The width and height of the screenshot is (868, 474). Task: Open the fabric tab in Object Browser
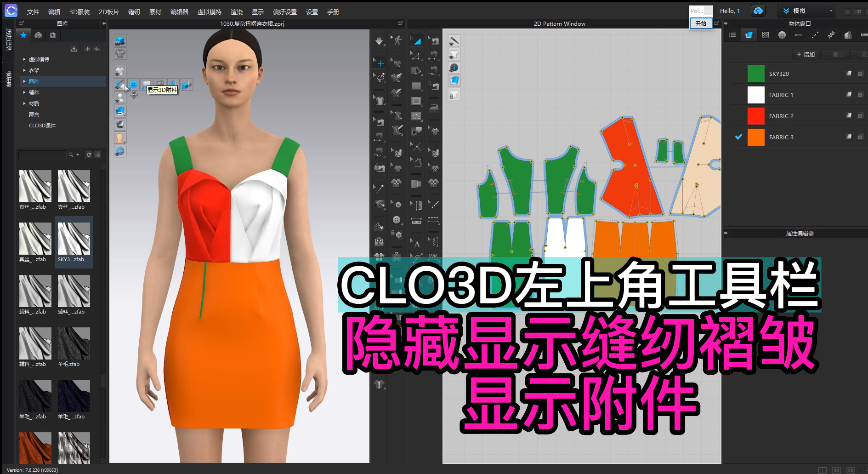pyautogui.click(x=749, y=35)
